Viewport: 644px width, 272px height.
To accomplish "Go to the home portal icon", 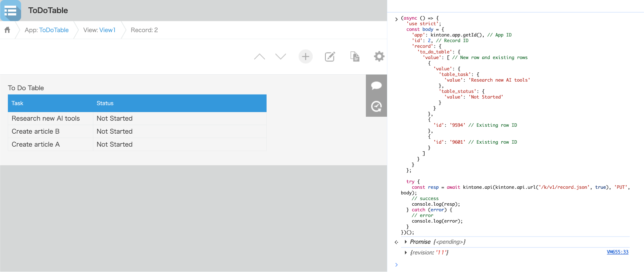I will tap(7, 30).
